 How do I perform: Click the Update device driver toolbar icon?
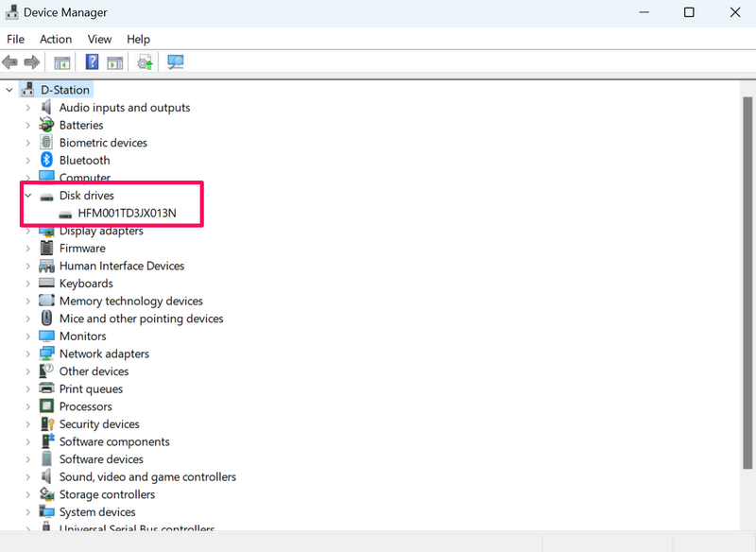[x=145, y=62]
